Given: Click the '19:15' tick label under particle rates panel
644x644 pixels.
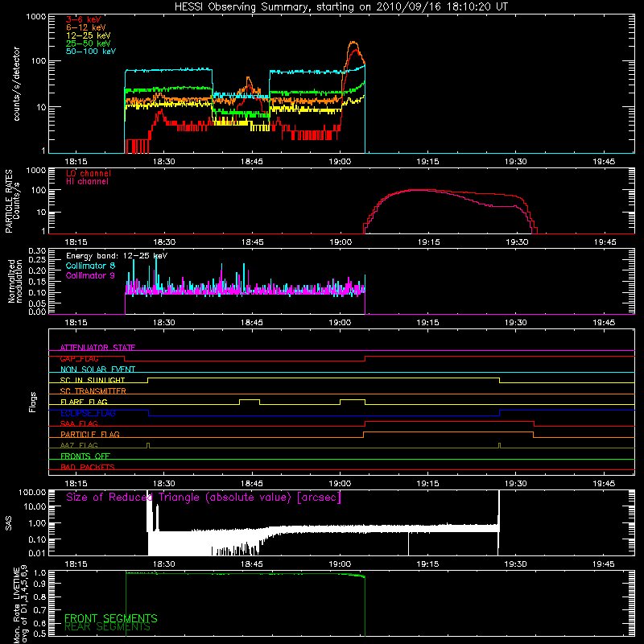Looking at the screenshot, I should (428, 242).
